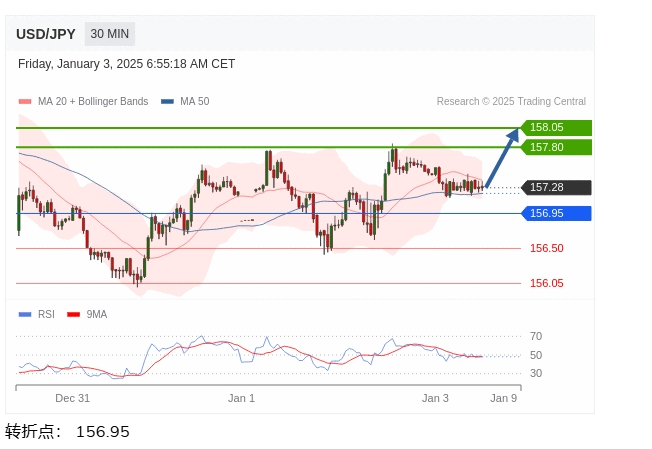
Task: Click the blue RSI legend swatch
Action: click(25, 314)
